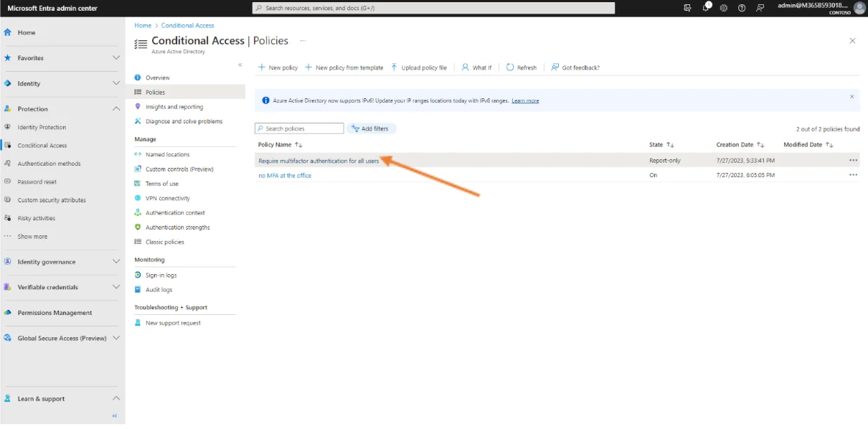Sort policies by the State column
Image resolution: width=868 pixels, height=429 pixels.
[x=661, y=145]
